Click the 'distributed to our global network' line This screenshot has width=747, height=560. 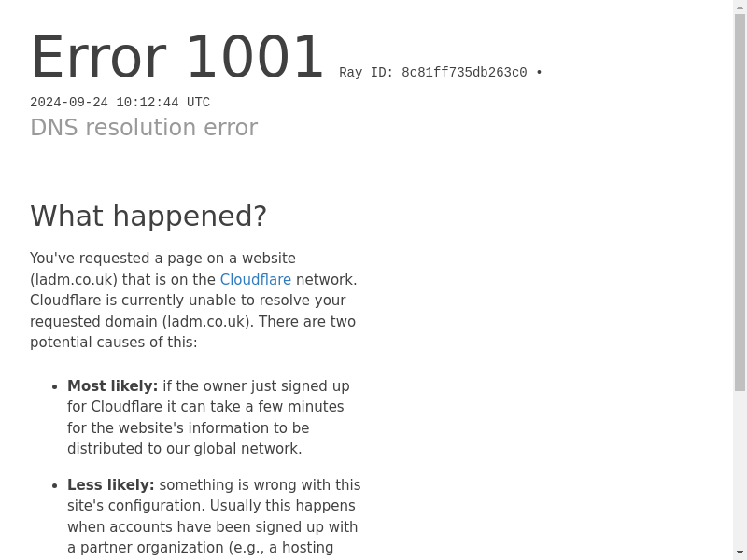[x=184, y=449]
